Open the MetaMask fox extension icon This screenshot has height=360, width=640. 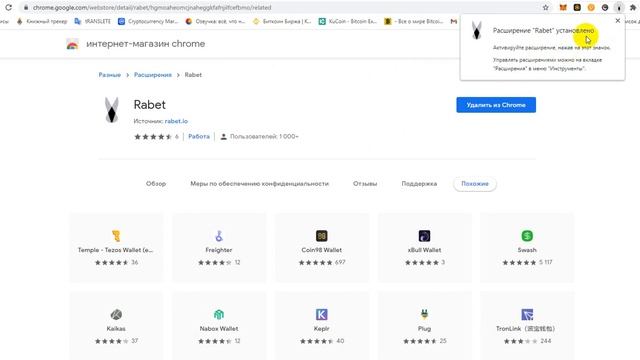point(563,7)
